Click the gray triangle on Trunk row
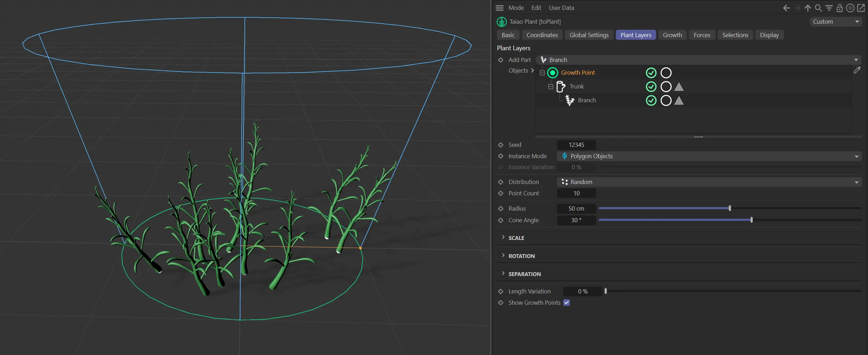This screenshot has height=355, width=868. pyautogui.click(x=678, y=87)
